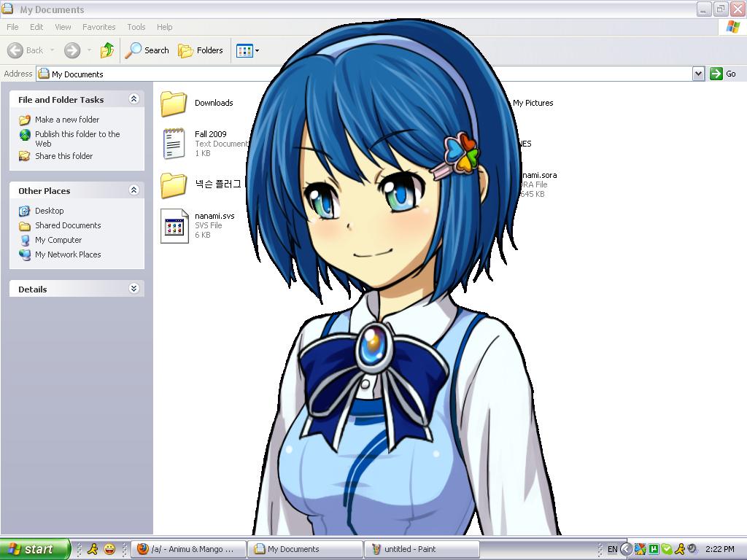Open the Search pane
This screenshot has height=560, width=747.
pyautogui.click(x=147, y=50)
